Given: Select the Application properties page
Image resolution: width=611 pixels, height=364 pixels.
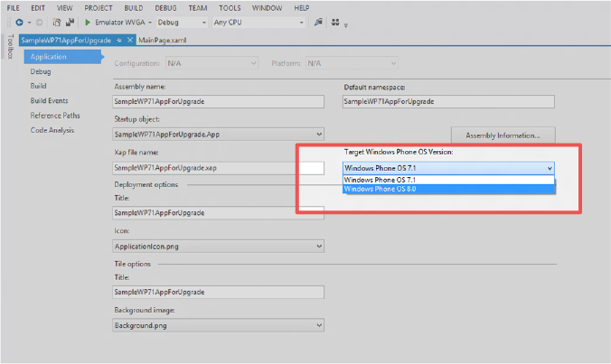Looking at the screenshot, I should (x=62, y=57).
